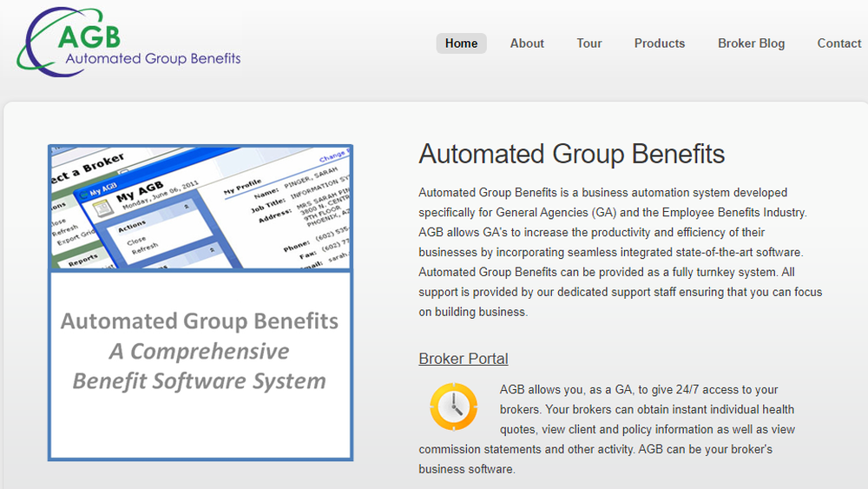This screenshot has width=868, height=489.
Task: Click the paragraph starting 'AGB allows you, as a GA'
Action: (607, 429)
